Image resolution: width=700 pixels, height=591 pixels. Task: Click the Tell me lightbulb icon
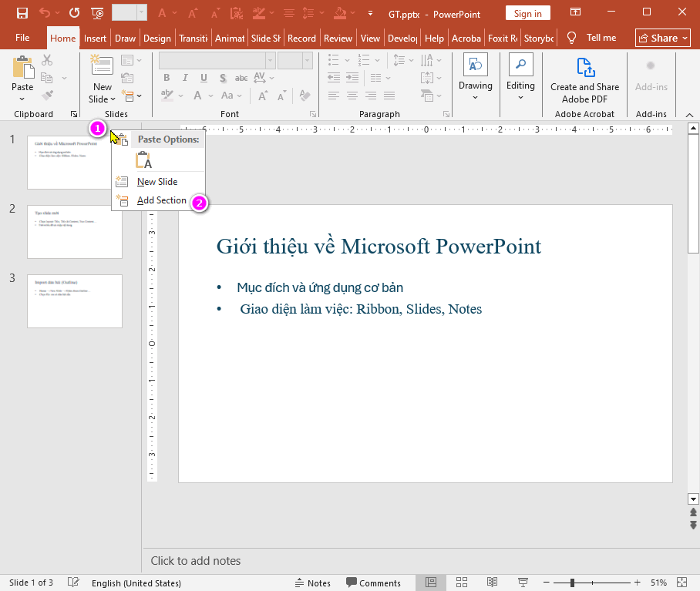[x=572, y=38]
